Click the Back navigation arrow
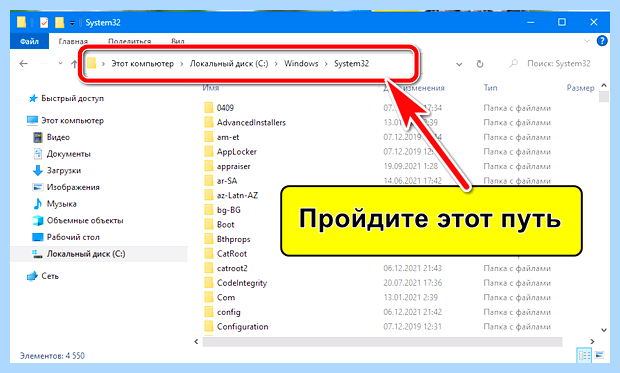This screenshot has width=620, height=373. tap(23, 64)
